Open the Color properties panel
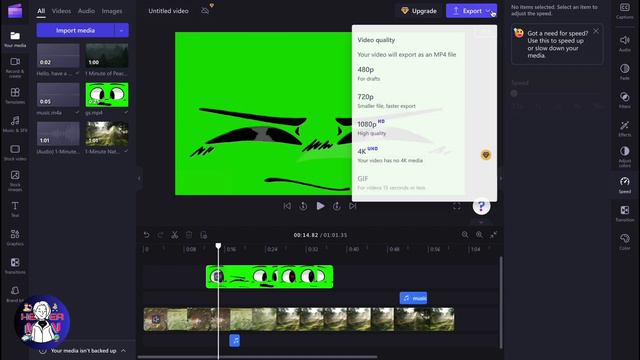This screenshot has height=360, width=640. point(624,241)
